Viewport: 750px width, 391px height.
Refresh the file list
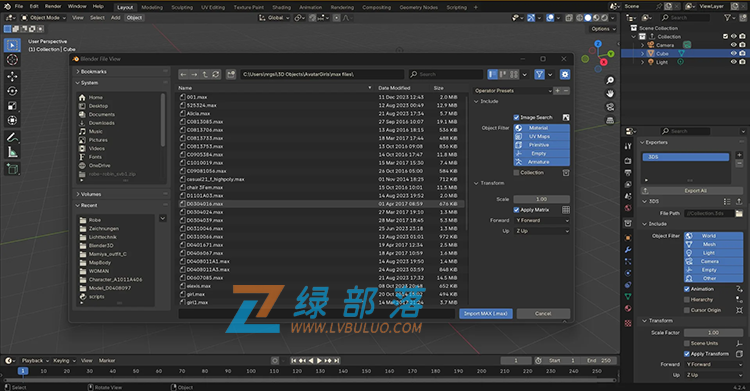point(216,74)
